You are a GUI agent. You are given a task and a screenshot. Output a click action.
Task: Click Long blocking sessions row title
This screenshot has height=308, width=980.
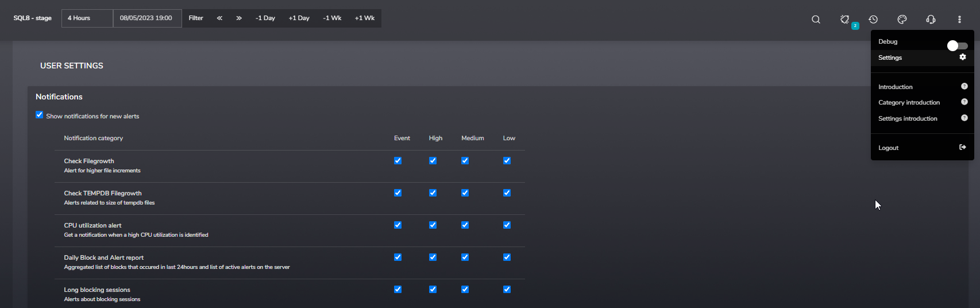click(97, 290)
